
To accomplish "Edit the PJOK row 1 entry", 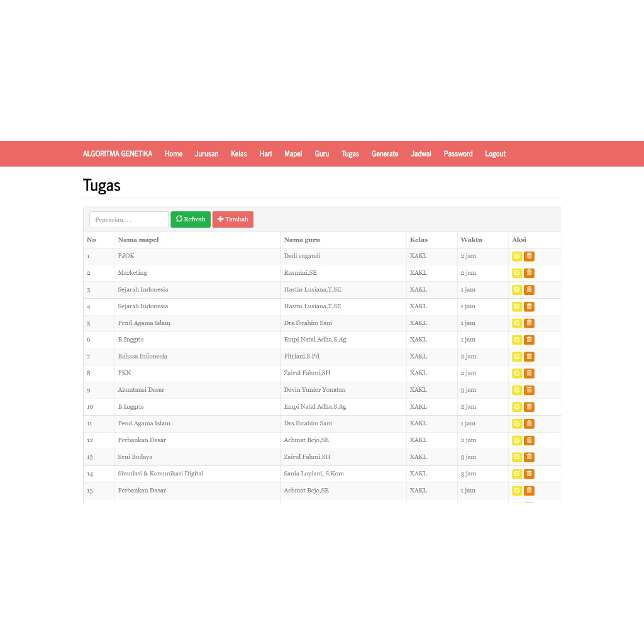I will 517,256.
